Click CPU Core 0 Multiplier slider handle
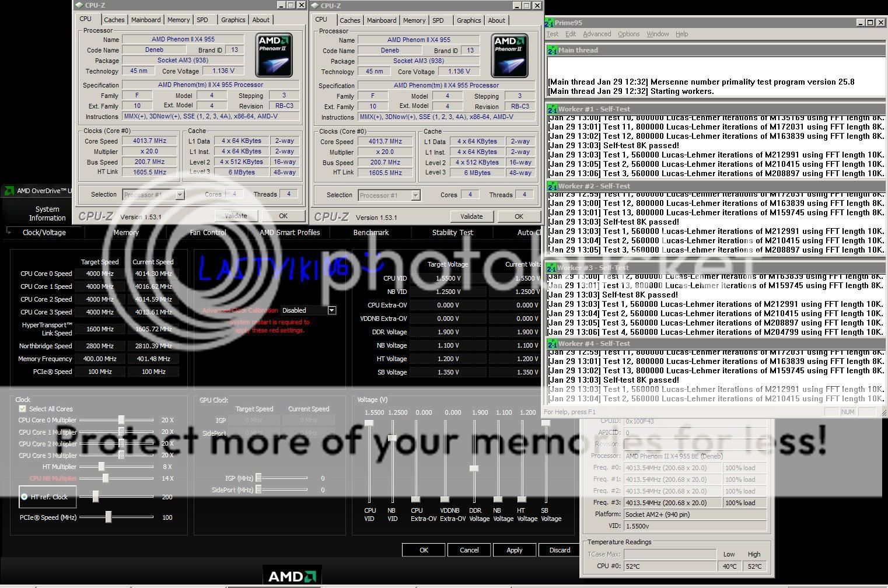 pos(121,420)
